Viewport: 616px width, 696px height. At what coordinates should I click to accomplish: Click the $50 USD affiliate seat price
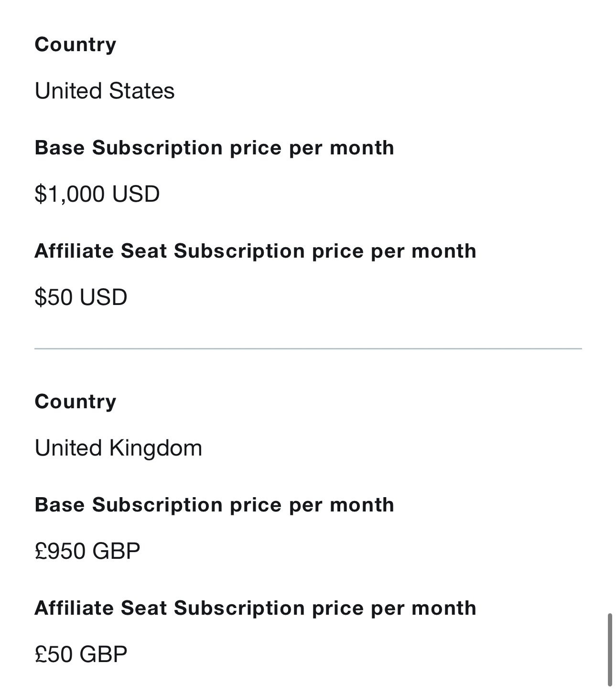[81, 297]
